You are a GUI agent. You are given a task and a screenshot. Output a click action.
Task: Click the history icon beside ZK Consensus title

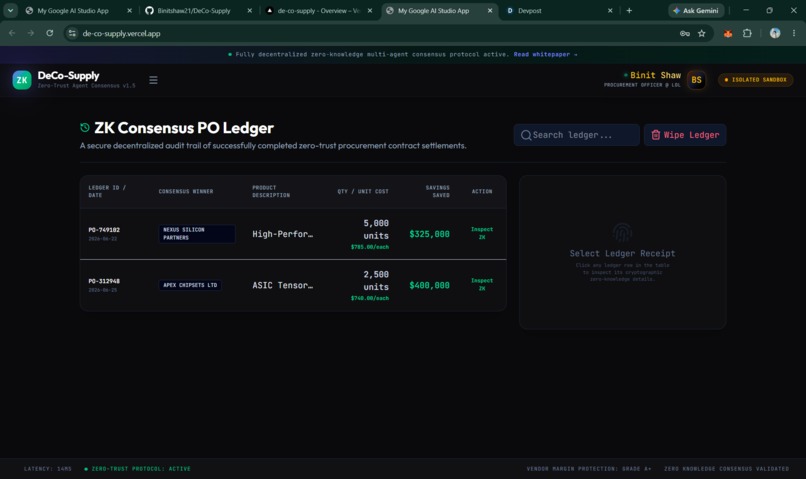coord(85,127)
